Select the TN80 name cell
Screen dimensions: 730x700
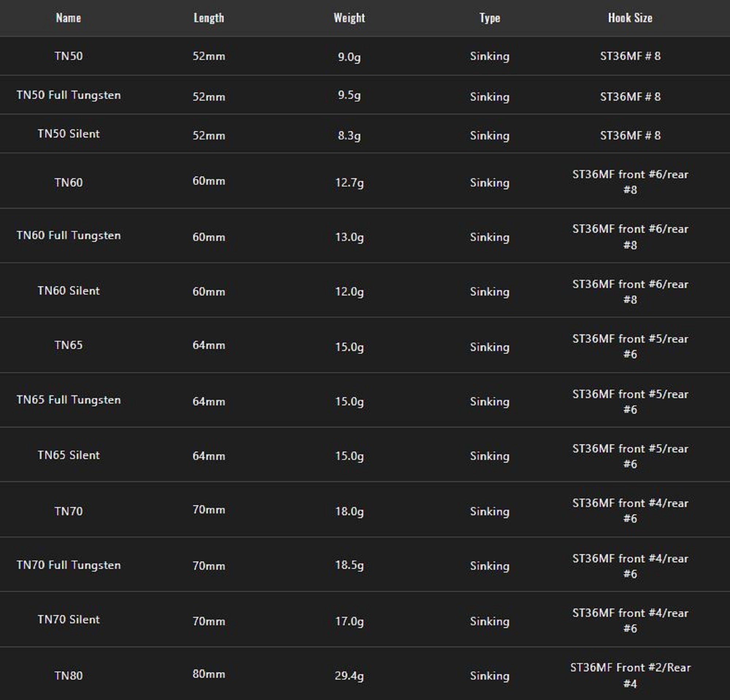pos(69,676)
